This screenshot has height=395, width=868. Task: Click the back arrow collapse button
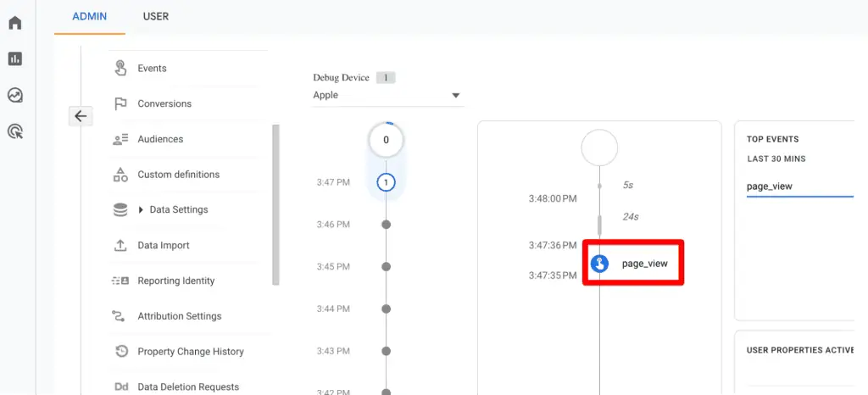(81, 116)
